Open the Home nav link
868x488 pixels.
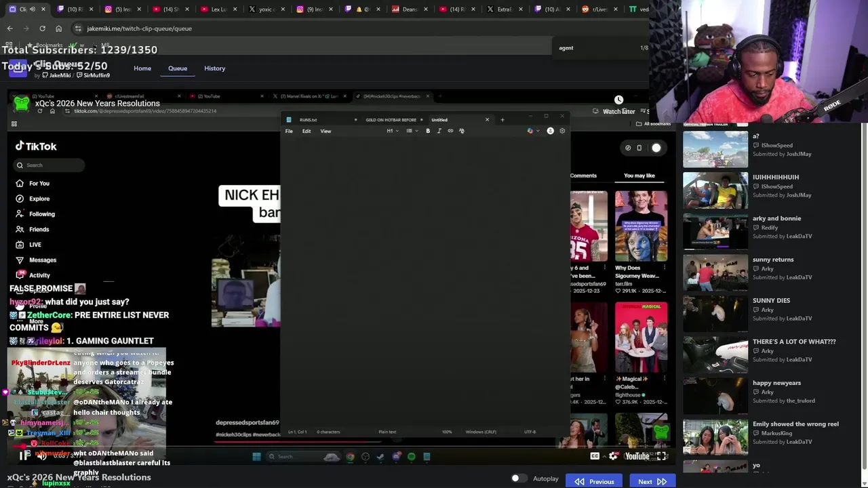tap(142, 68)
